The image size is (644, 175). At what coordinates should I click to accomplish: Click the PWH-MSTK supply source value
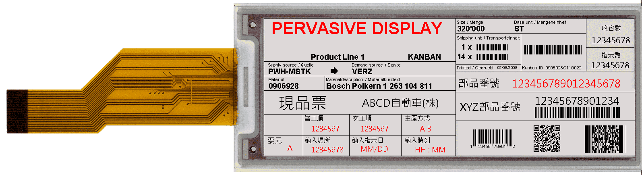289,71
